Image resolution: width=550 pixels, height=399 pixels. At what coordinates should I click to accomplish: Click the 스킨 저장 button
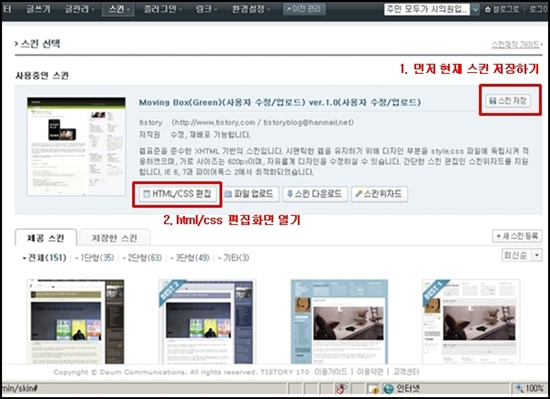click(x=508, y=101)
